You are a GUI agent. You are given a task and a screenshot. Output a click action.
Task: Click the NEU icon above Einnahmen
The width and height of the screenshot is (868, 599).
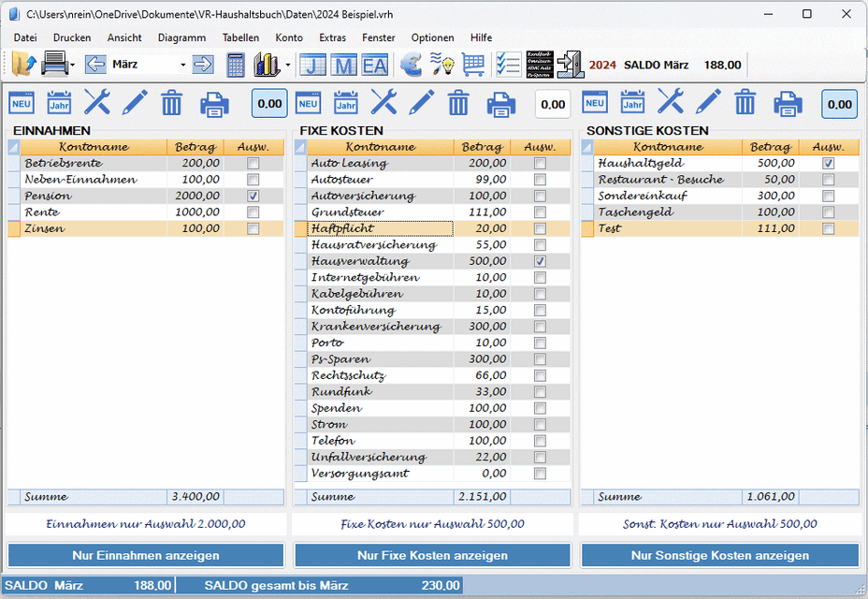(x=22, y=102)
